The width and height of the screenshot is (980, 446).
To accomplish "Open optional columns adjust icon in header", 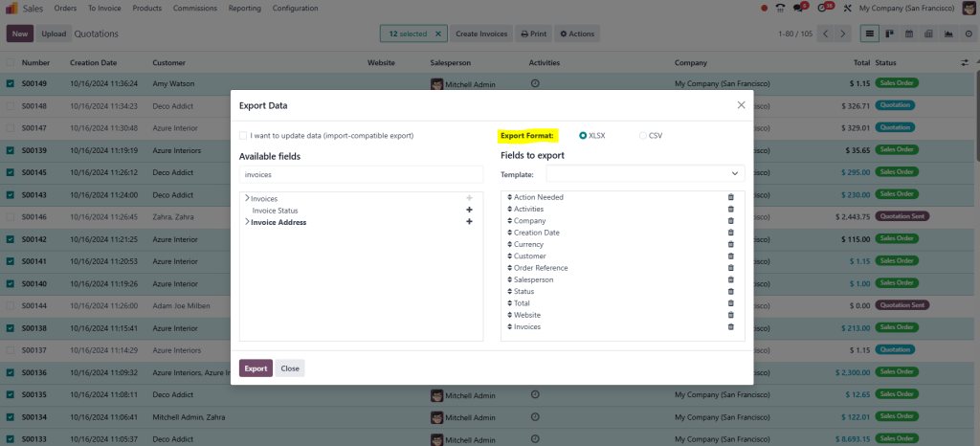I will [965, 63].
